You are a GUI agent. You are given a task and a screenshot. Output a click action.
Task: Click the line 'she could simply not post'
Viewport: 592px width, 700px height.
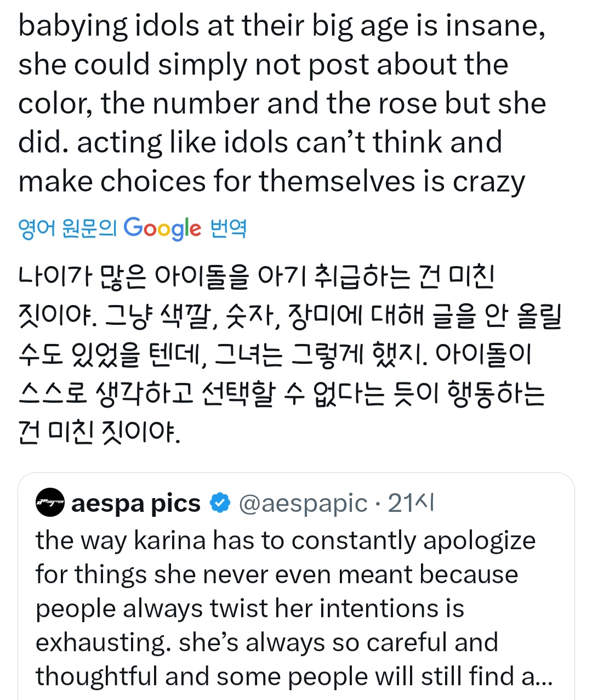tap(263, 65)
